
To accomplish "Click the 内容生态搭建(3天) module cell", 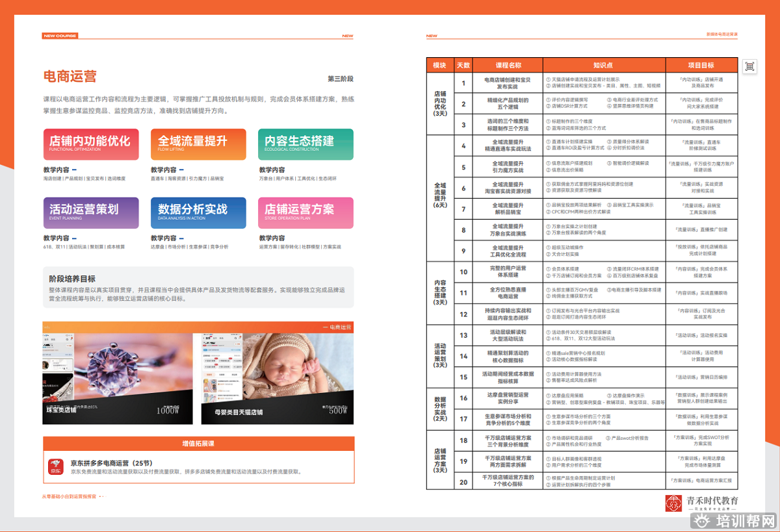I will click(440, 293).
